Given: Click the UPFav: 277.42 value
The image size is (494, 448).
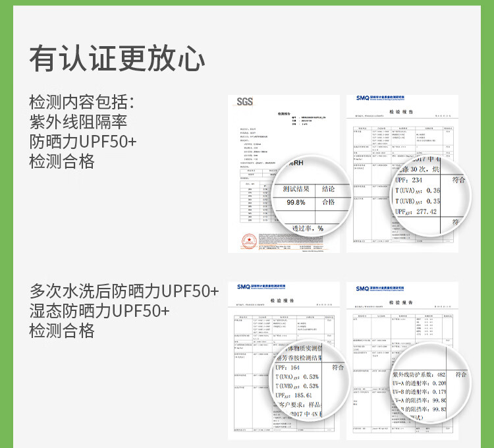Looking at the screenshot, I should coord(416,211).
